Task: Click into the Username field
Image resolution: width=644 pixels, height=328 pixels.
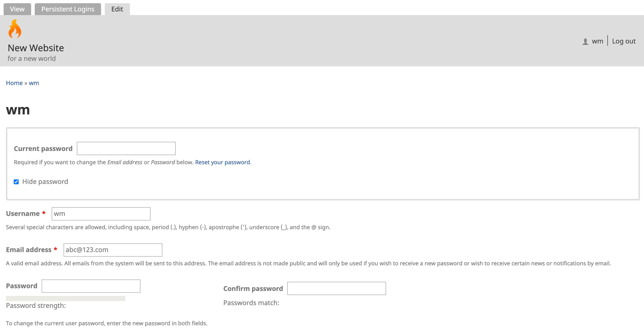Action: (x=101, y=214)
